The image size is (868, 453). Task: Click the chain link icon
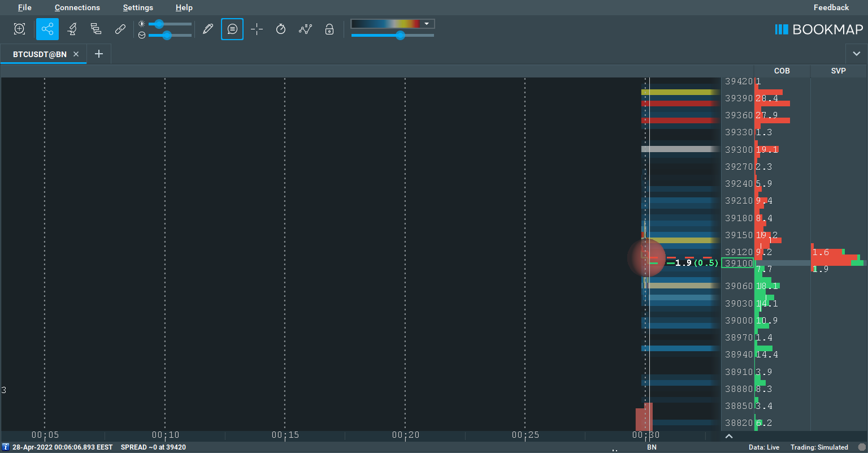coord(120,29)
